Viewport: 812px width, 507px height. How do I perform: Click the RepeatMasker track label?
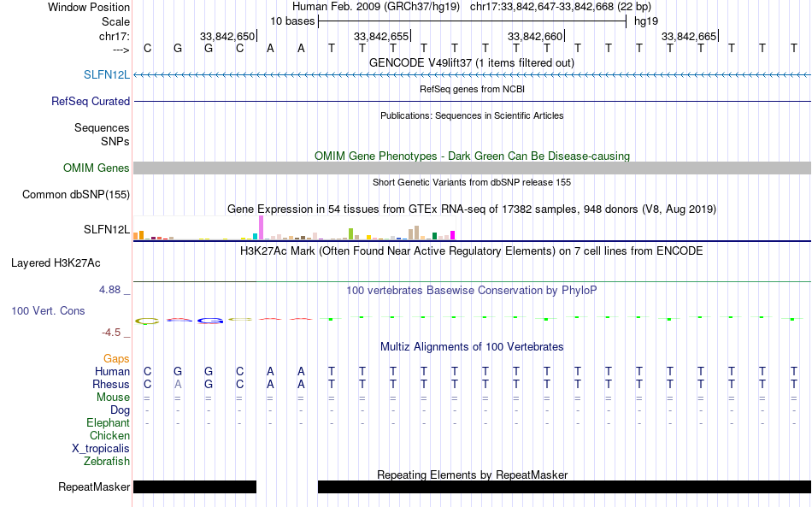pos(94,486)
